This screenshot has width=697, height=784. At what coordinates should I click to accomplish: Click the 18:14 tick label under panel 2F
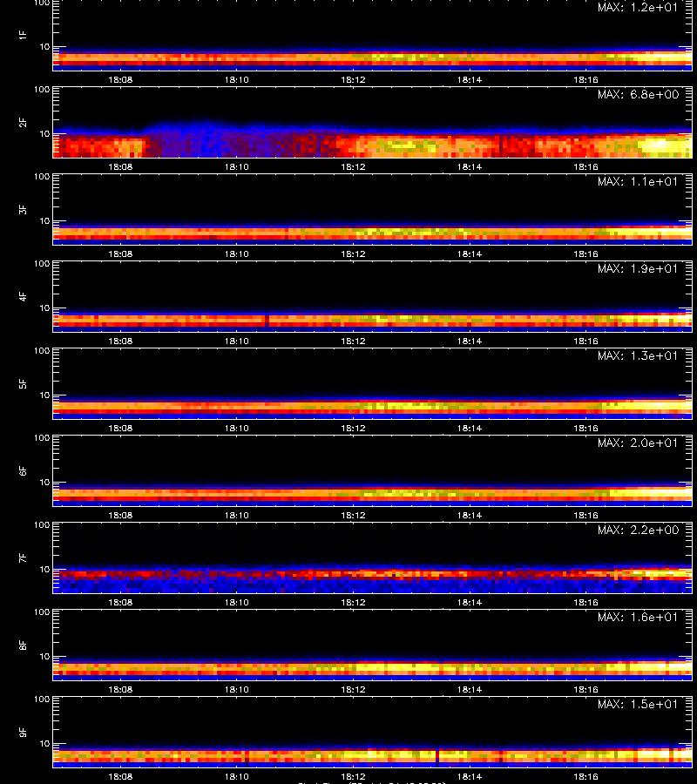point(470,166)
